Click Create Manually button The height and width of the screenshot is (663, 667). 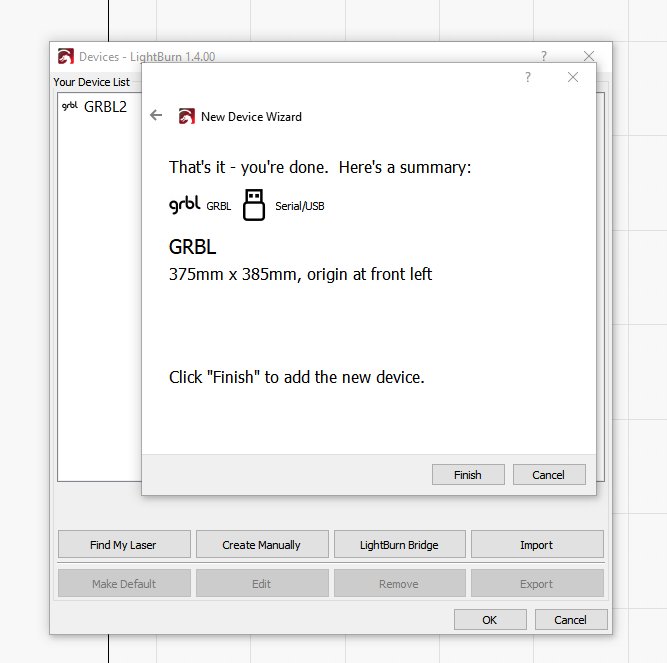pyautogui.click(x=262, y=544)
